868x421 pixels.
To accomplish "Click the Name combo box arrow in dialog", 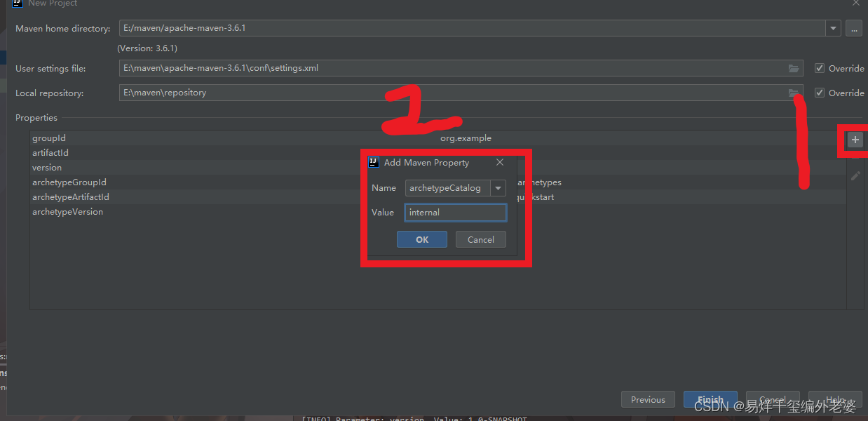I will coord(499,188).
